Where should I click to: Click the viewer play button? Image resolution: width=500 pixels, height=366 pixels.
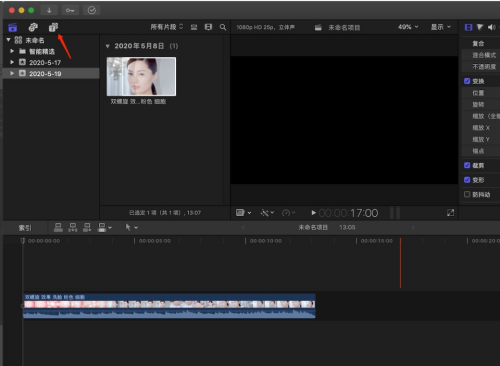313,213
